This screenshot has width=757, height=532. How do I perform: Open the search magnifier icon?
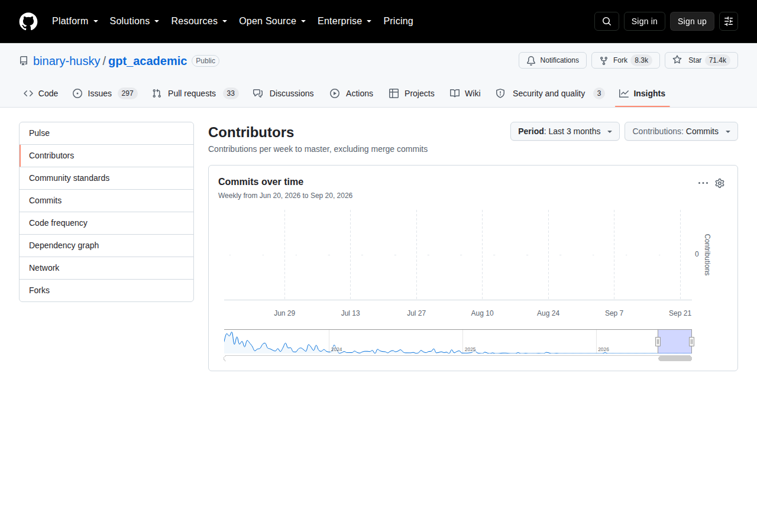607,21
